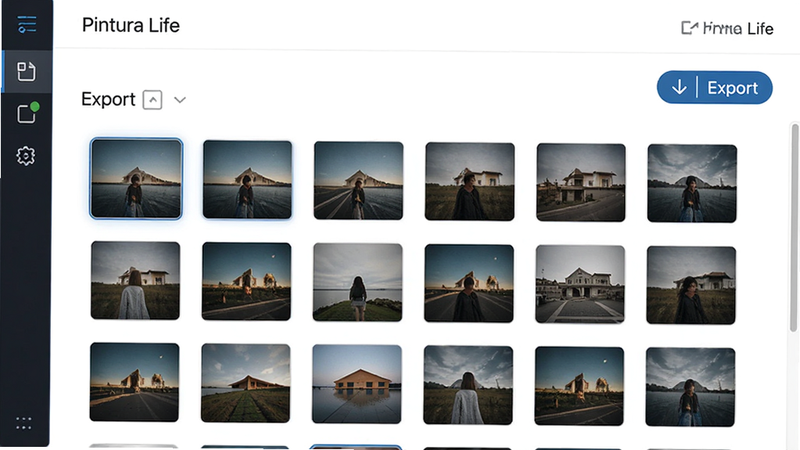Select last thumbnail in the first row
Screen dimensions: 800x450
click(x=692, y=184)
